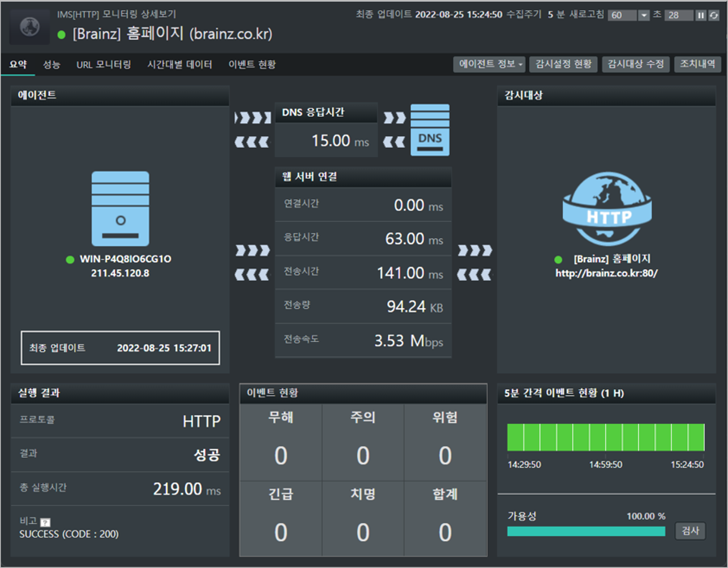Open the 무해 event count cell
The image size is (728, 568).
click(x=281, y=442)
